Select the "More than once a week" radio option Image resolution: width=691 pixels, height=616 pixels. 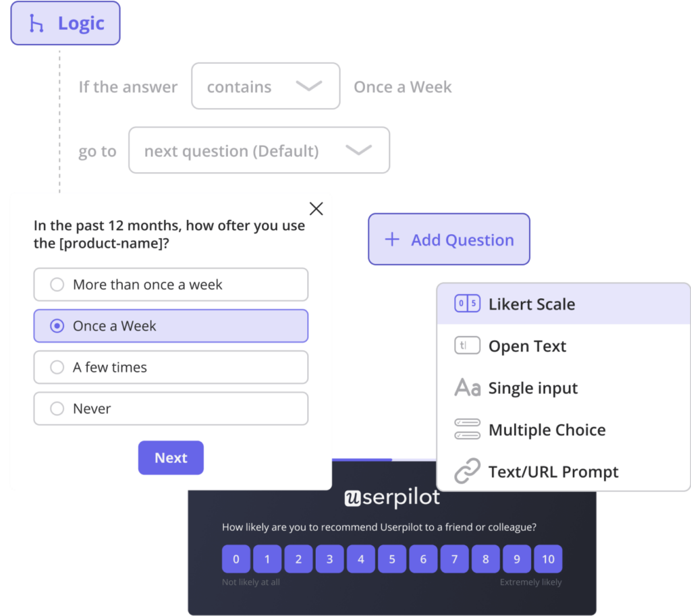(57, 285)
